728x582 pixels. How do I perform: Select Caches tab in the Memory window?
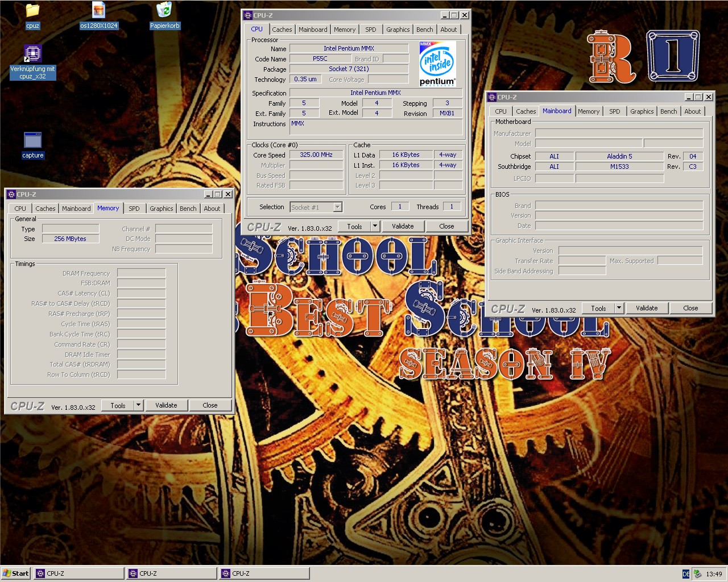(x=45, y=209)
